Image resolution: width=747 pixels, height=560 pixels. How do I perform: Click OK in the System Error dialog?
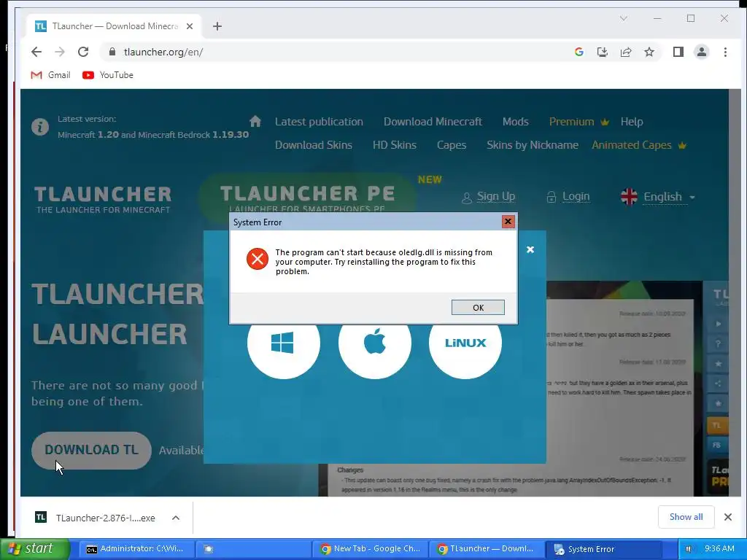tap(478, 307)
